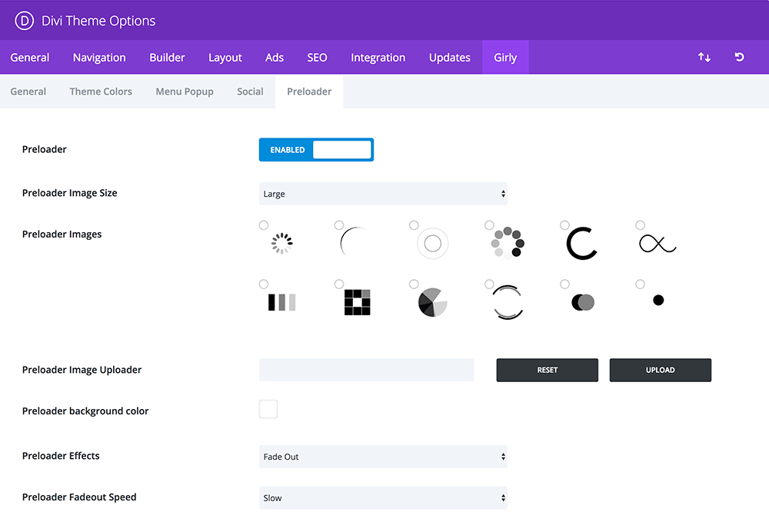Pick the thin arc preloader image
Screen dimensions: 769x532
354,242
